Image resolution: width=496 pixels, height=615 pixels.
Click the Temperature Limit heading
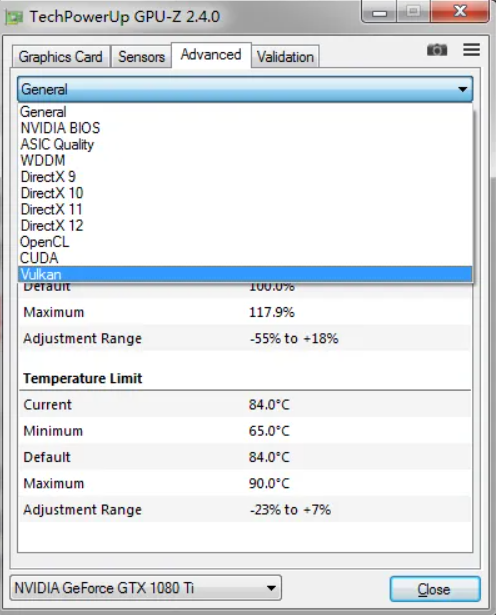[x=83, y=378]
